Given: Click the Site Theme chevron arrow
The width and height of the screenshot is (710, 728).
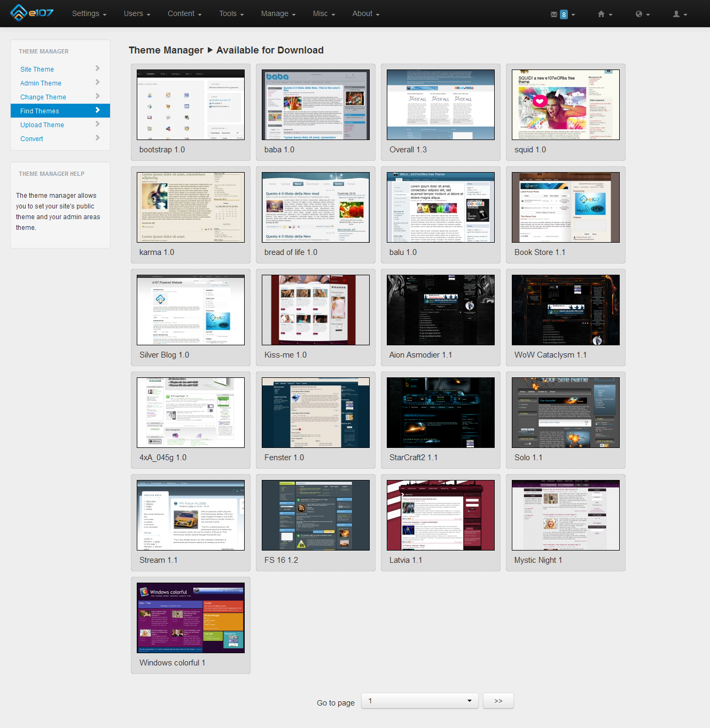Looking at the screenshot, I should (x=98, y=68).
